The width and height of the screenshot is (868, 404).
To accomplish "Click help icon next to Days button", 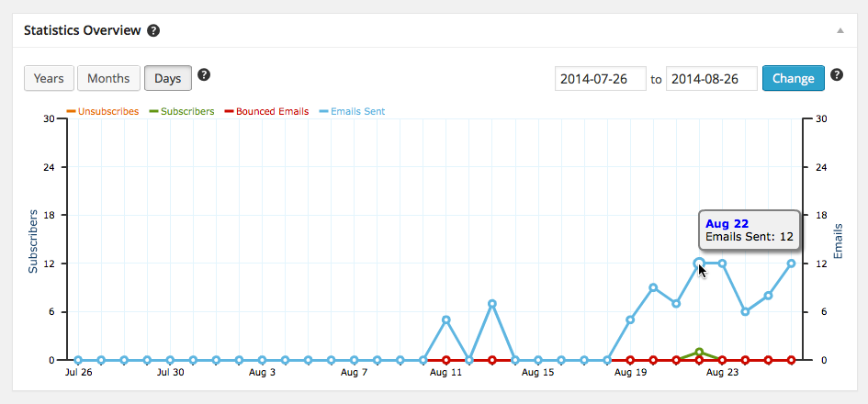I will coord(204,74).
